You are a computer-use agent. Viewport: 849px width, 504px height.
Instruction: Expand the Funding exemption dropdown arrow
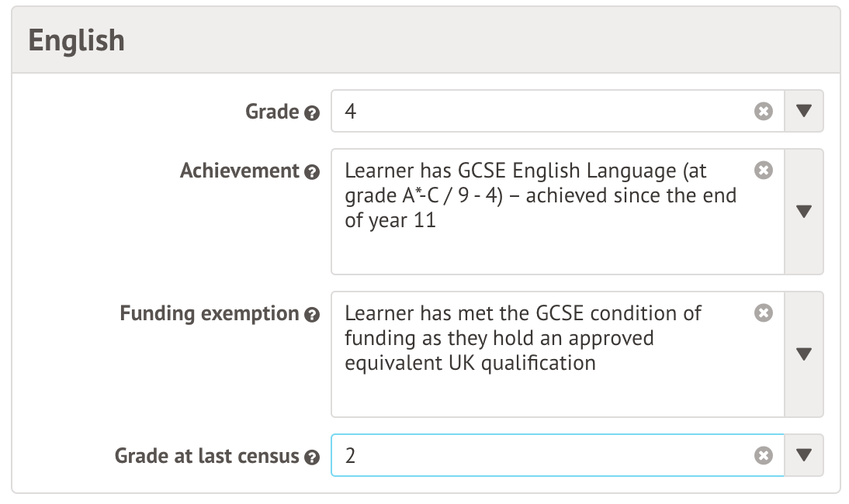pyautogui.click(x=804, y=354)
